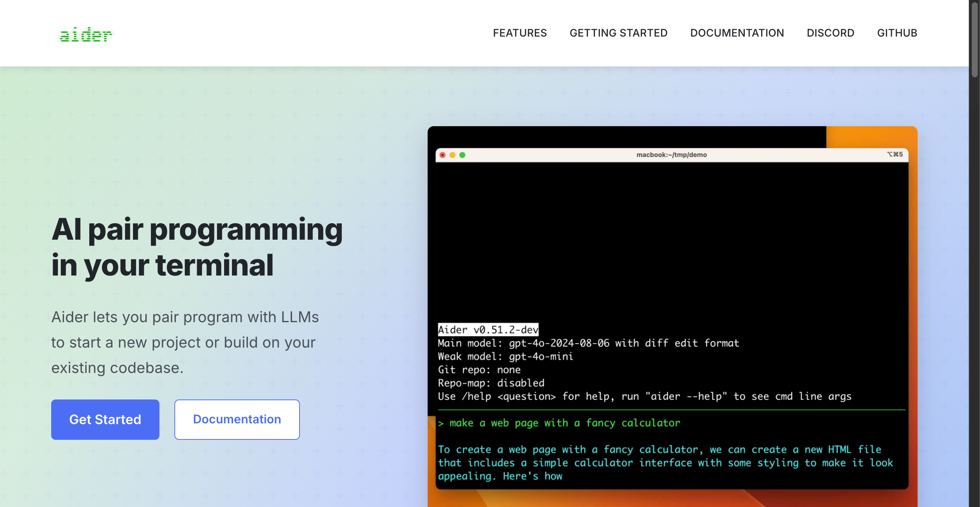Click the yellow minimize dot in terminal demo
Viewport: 980px width, 507px height.
[452, 155]
